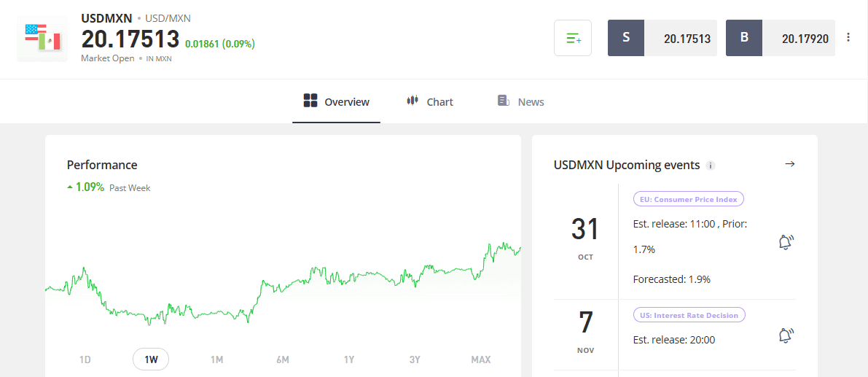Click the Market Open status text
This screenshot has height=377, width=868.
[107, 58]
